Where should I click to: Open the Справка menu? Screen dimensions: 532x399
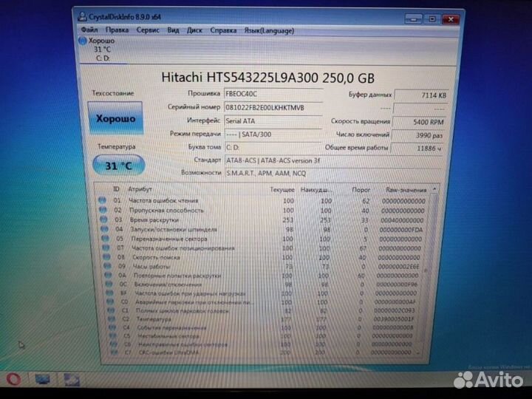223,30
